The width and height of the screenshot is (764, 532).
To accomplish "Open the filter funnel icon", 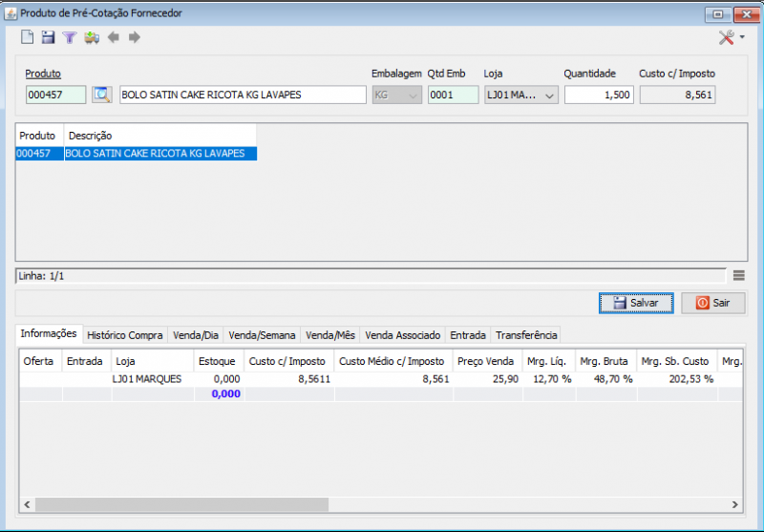I will click(70, 37).
